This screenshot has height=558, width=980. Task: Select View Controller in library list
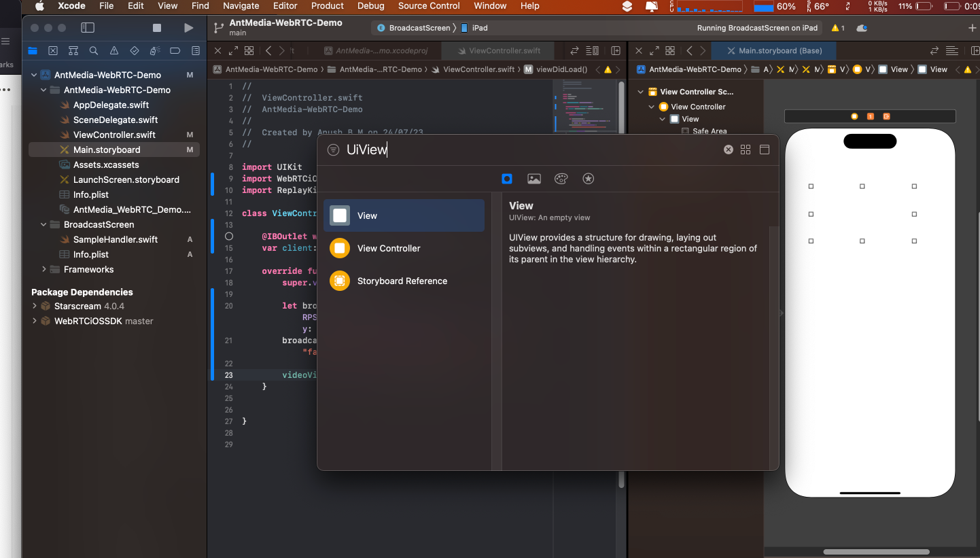tap(404, 248)
